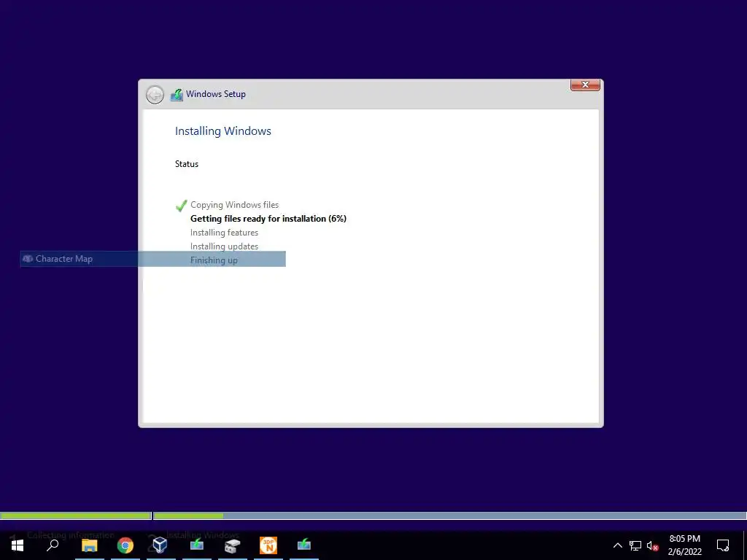This screenshot has height=560, width=747.
Task: Click the Installing features step
Action: tap(224, 233)
